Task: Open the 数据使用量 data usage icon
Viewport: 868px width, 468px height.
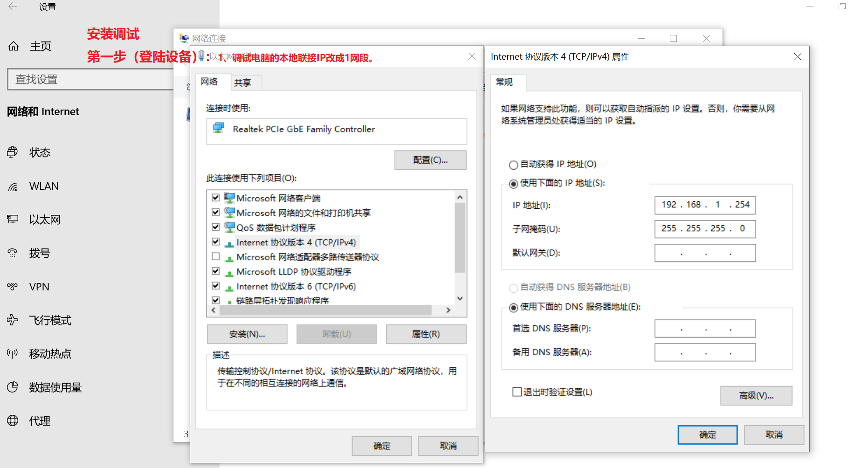Action: pos(13,387)
